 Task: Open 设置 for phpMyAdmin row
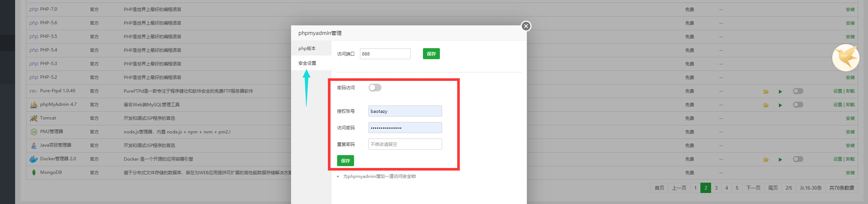coord(838,105)
